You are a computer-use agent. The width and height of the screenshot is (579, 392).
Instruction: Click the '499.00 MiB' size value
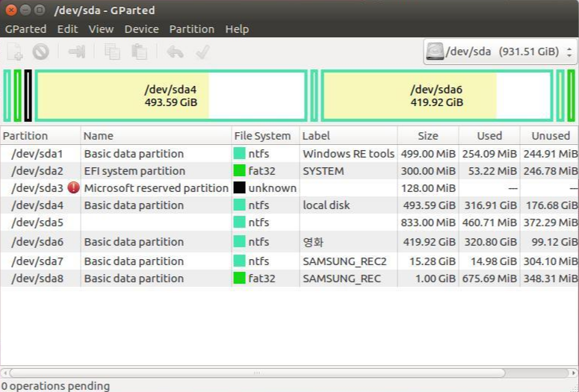428,154
